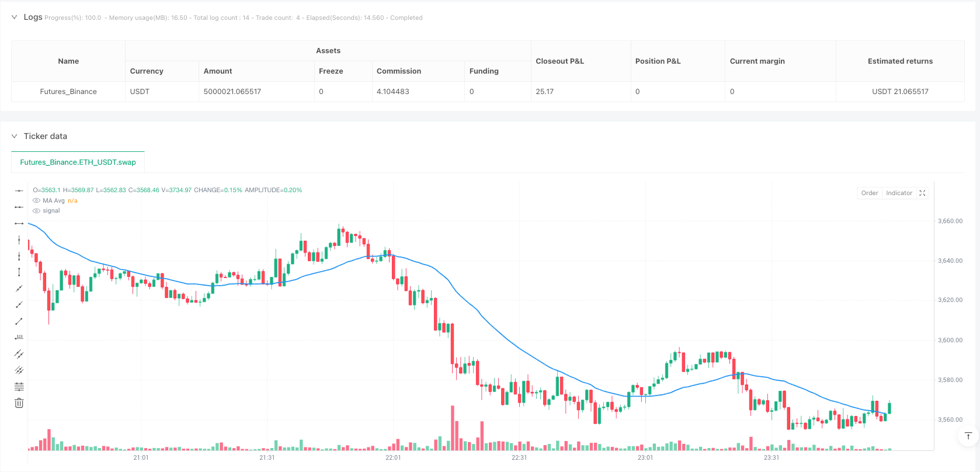Image resolution: width=980 pixels, height=472 pixels.
Task: Select the horizontal segment drawing tool
Action: pos(19,223)
